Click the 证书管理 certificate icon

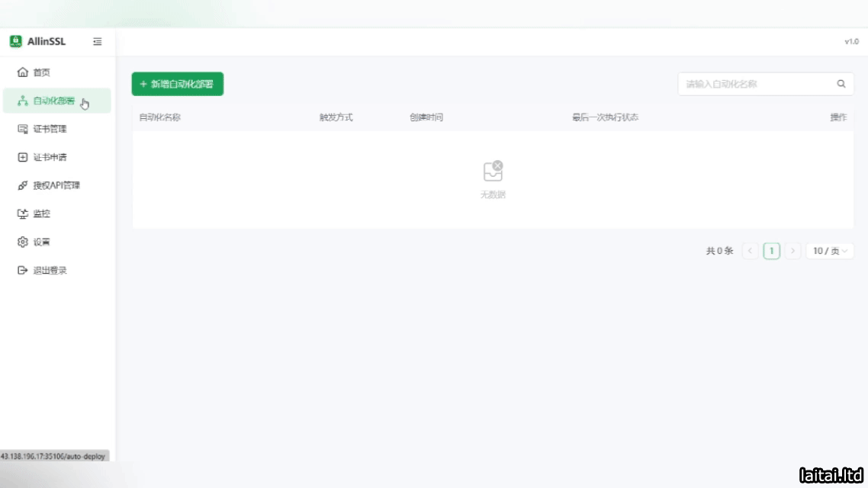coord(22,129)
